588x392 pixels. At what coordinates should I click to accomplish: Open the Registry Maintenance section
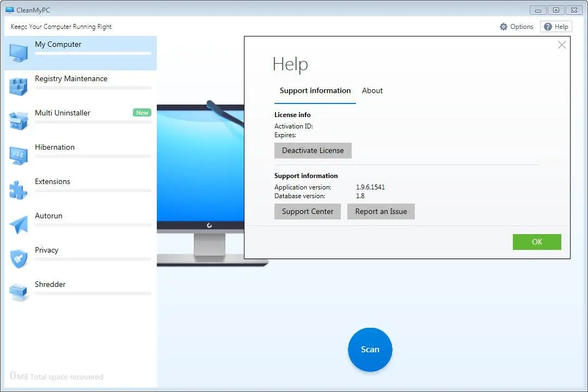pos(81,87)
